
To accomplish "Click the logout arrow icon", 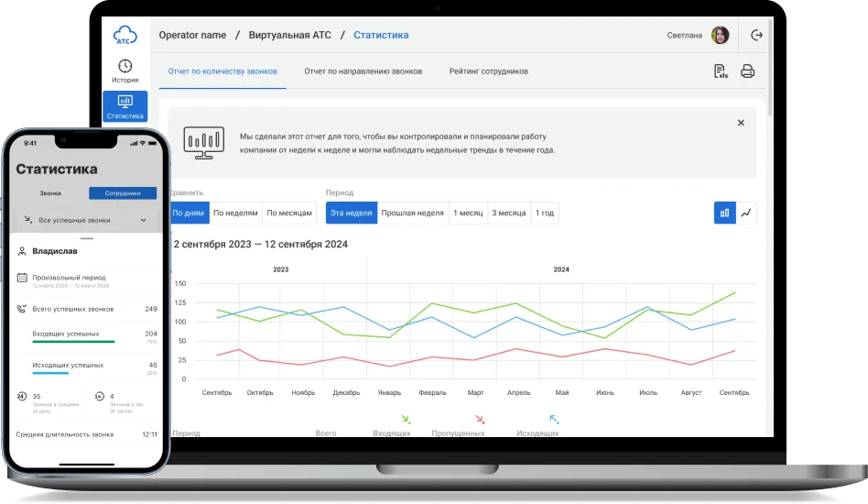I will (756, 35).
